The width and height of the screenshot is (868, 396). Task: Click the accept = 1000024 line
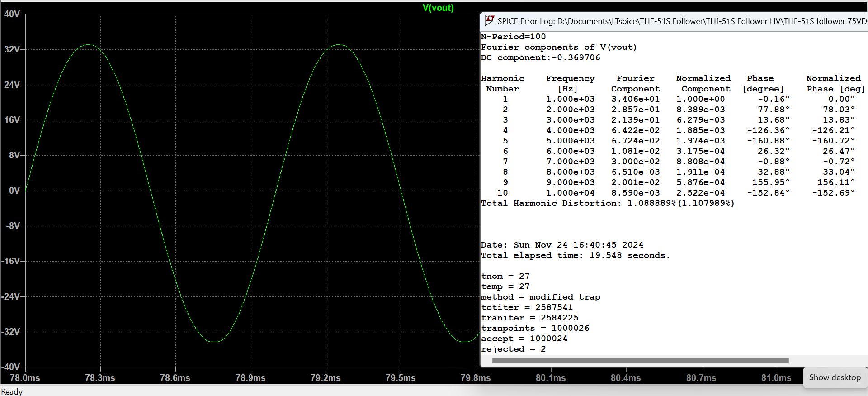pyautogui.click(x=524, y=339)
